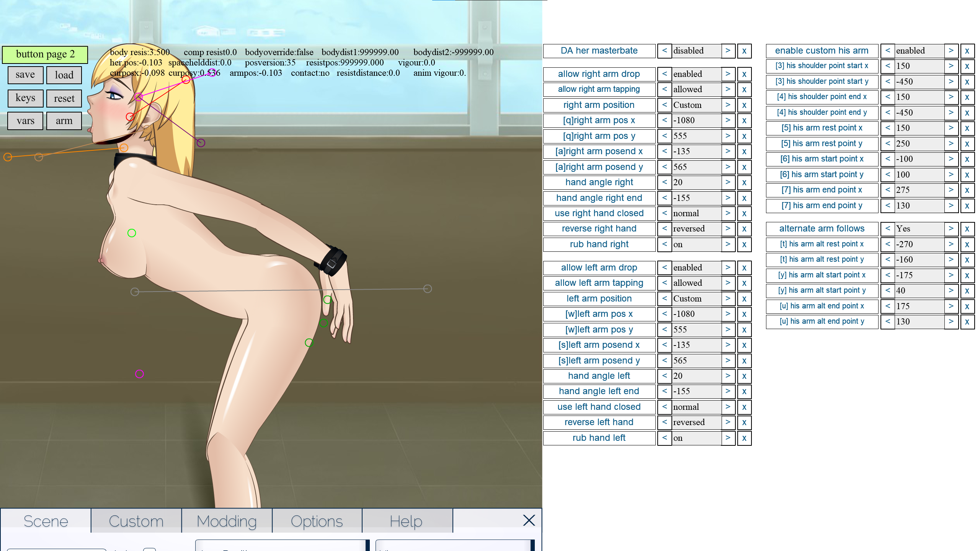Cycle right arm position forward from Custom
Viewport: 980px width, 551px height.
[728, 105]
